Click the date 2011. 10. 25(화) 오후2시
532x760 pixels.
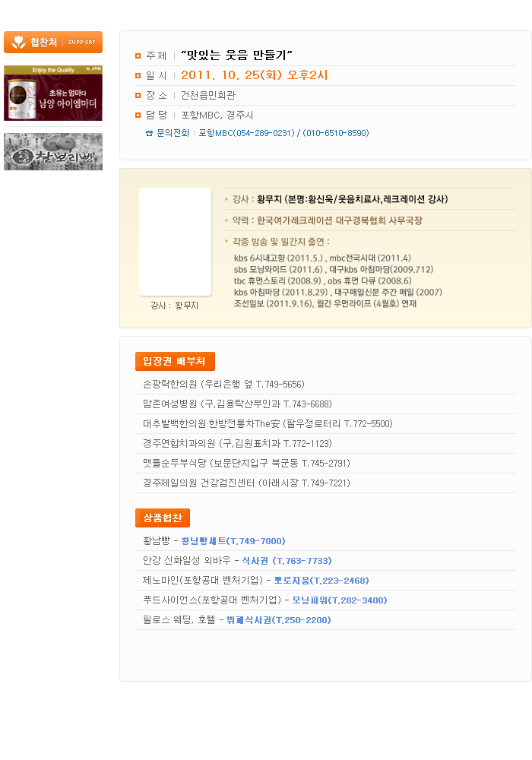[255, 75]
